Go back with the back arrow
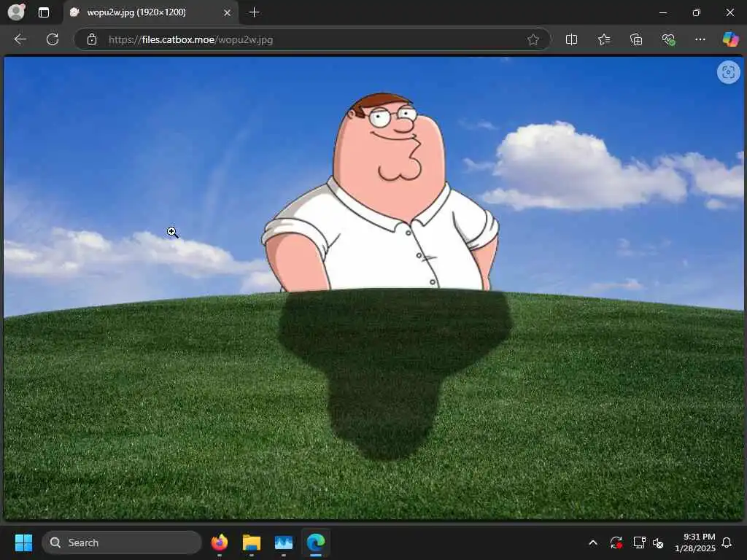Image resolution: width=747 pixels, height=560 pixels. (x=20, y=39)
